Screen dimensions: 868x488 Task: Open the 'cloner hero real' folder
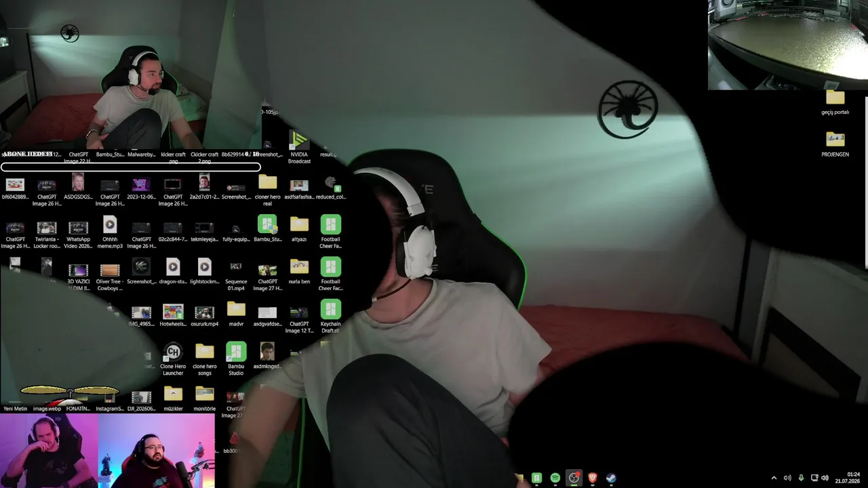click(x=267, y=190)
